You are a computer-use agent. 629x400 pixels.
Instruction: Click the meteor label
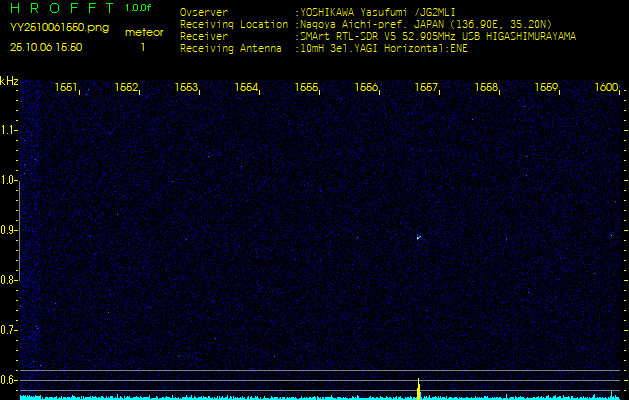(144, 33)
